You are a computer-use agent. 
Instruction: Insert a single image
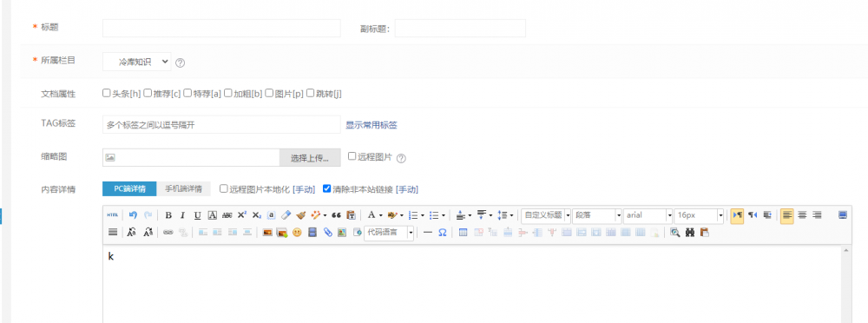click(267, 232)
